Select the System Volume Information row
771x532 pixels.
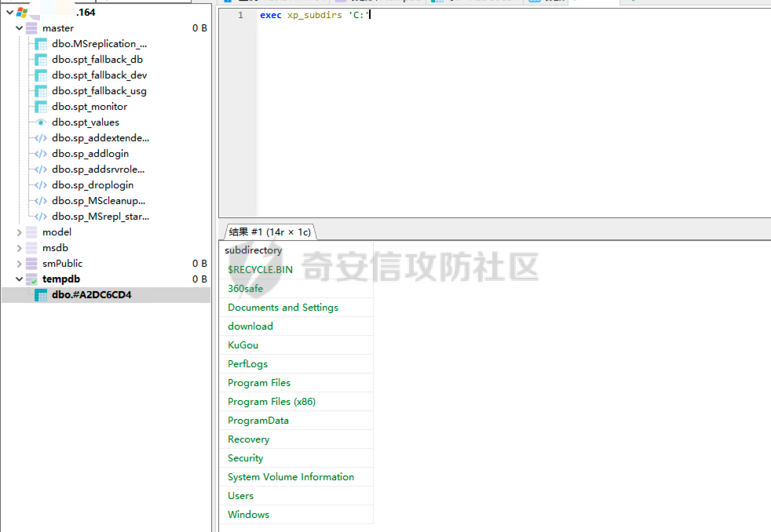coord(290,477)
